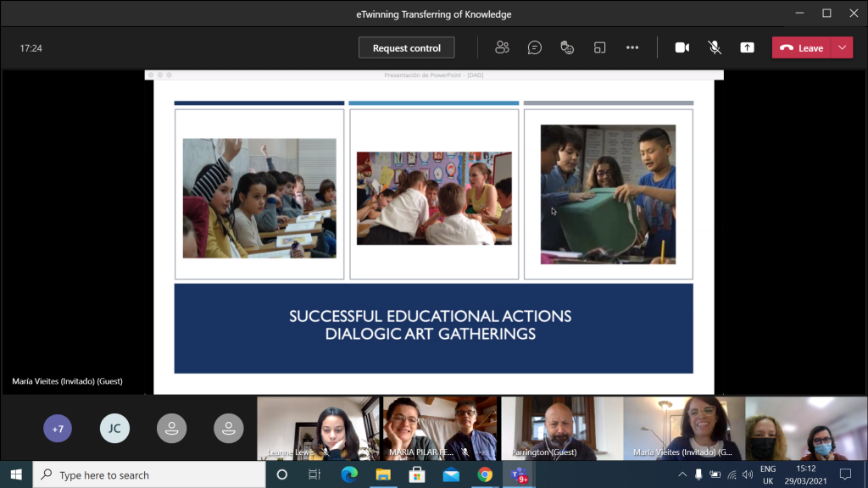
Task: Open the share content tray
Action: (747, 47)
